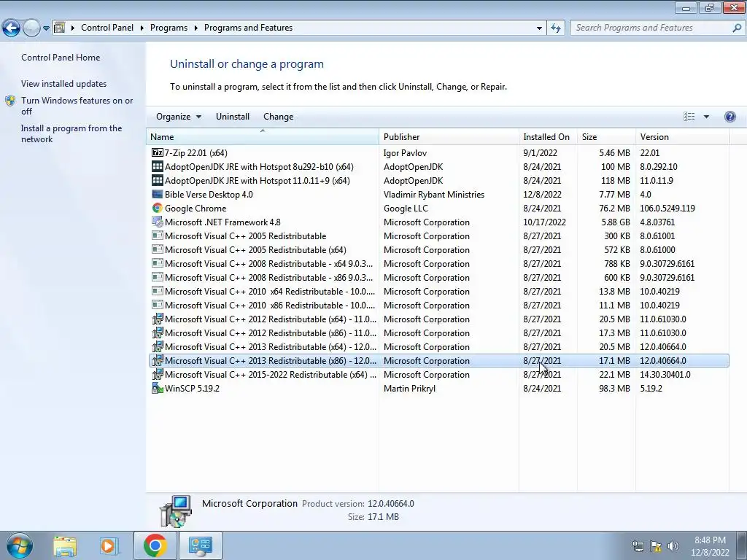
Task: Click icon of Visual C++ 2005 Redistributable (x64)
Action: pyautogui.click(x=158, y=249)
